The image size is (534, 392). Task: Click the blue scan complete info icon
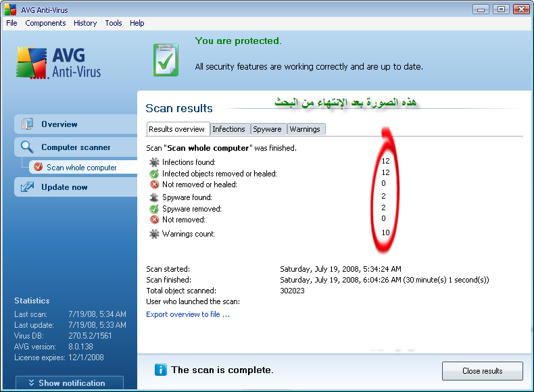coord(160,370)
